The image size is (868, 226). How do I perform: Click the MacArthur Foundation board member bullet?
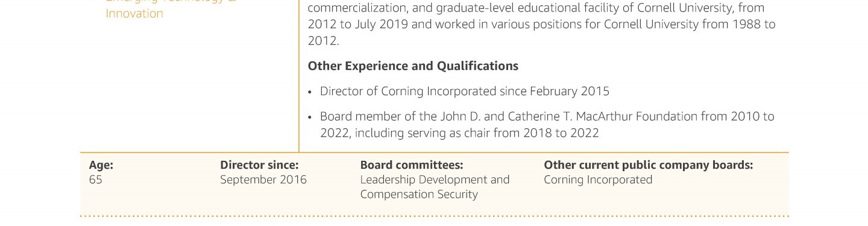(x=547, y=124)
